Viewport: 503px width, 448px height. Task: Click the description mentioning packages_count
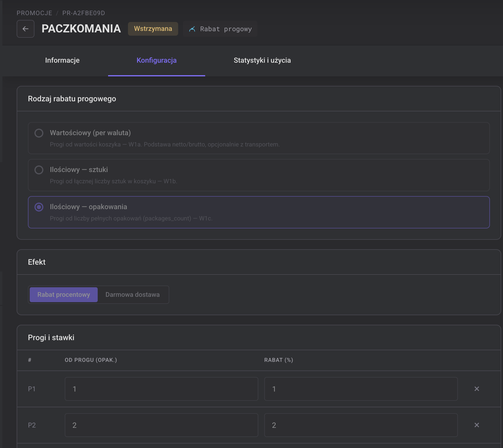[x=131, y=218]
